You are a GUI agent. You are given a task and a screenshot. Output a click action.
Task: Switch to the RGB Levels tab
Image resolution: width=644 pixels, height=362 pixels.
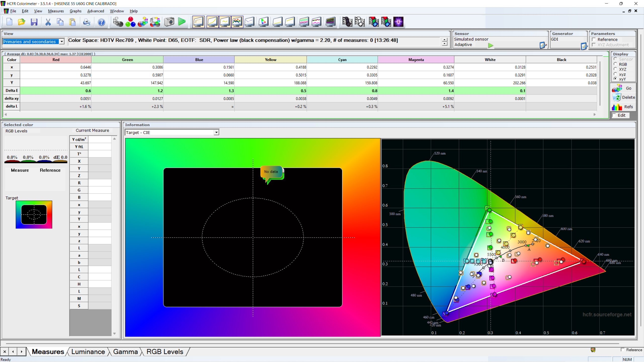click(x=165, y=352)
